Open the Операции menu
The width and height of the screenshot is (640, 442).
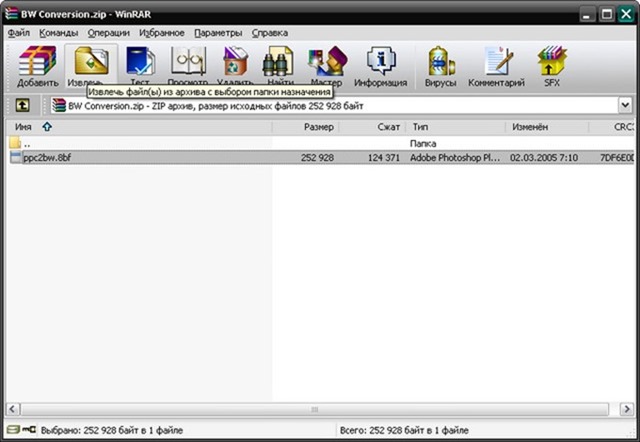coord(109,33)
